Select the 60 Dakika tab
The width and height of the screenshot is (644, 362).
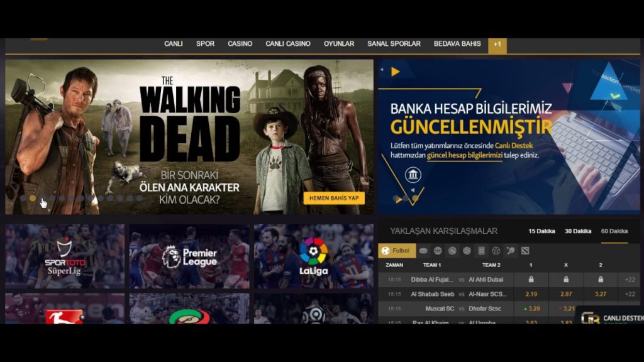[x=614, y=231]
